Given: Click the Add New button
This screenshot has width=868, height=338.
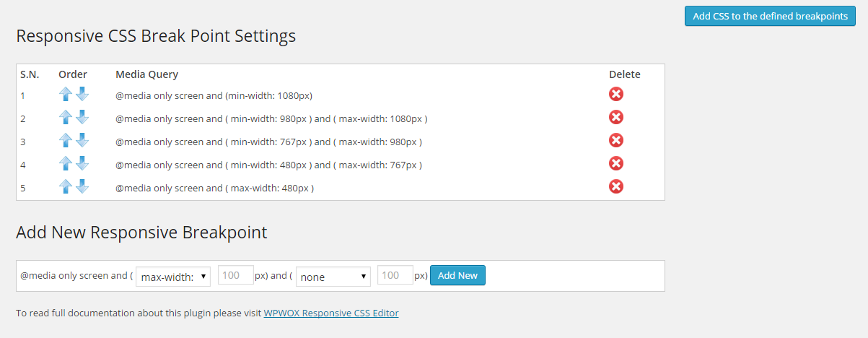Looking at the screenshot, I should pos(457,275).
